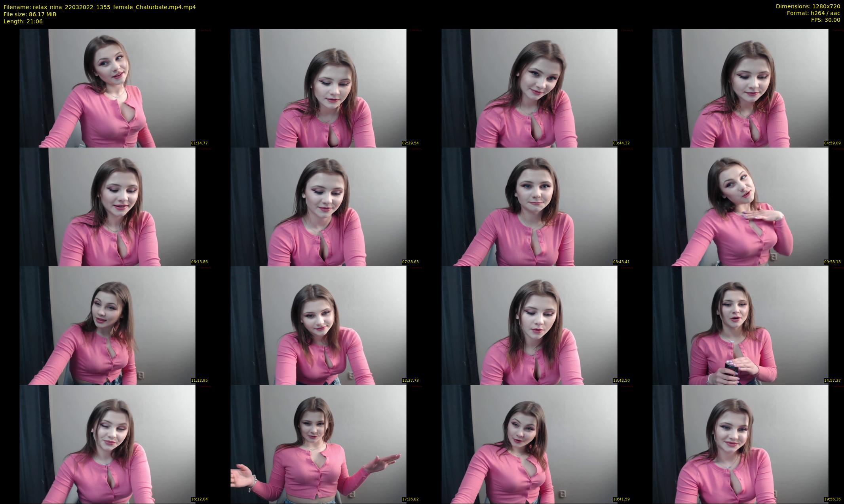
Task: Select the frame at 12:27.73
Action: (318, 325)
